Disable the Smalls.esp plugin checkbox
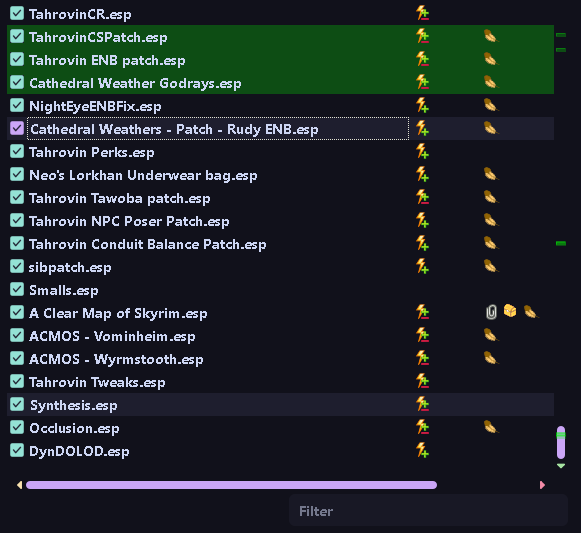 (x=17, y=289)
